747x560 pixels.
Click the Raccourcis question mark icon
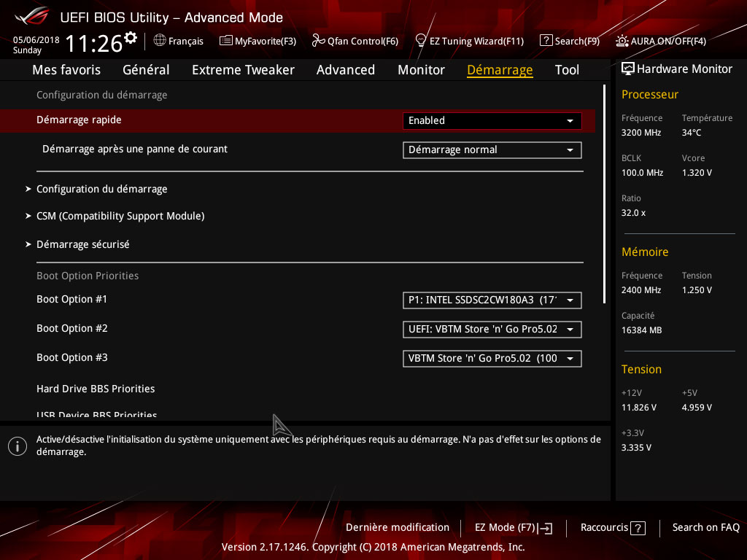pyautogui.click(x=638, y=528)
